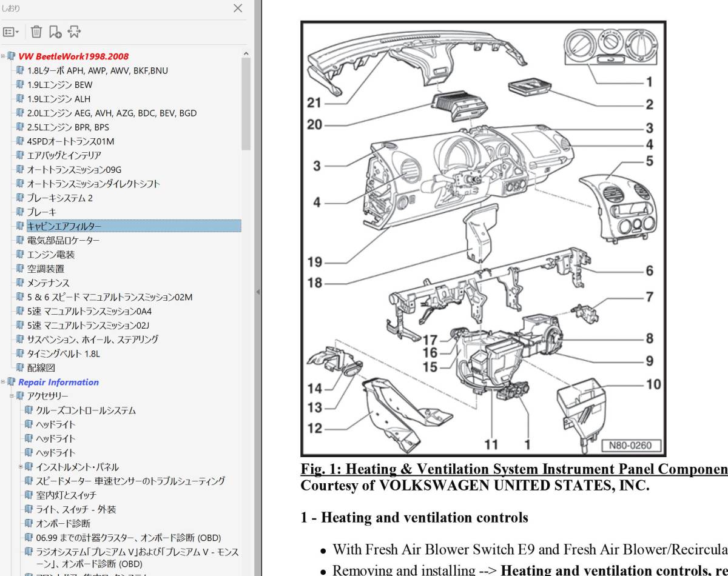Open the オートトランスミッション09G bookmark
The image size is (728, 576).
click(74, 170)
